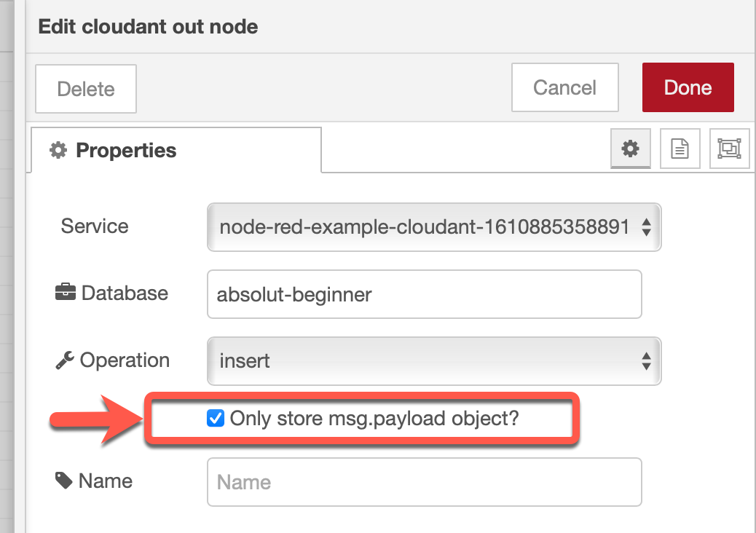Open node properties gear icon on right
Image resolution: width=756 pixels, height=533 pixels.
pos(630,149)
